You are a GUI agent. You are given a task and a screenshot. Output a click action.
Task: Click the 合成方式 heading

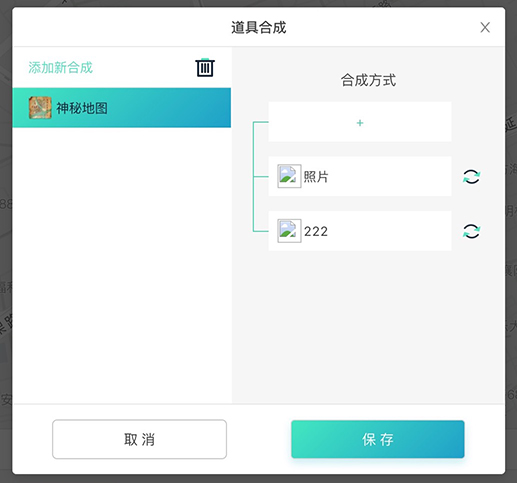[368, 80]
